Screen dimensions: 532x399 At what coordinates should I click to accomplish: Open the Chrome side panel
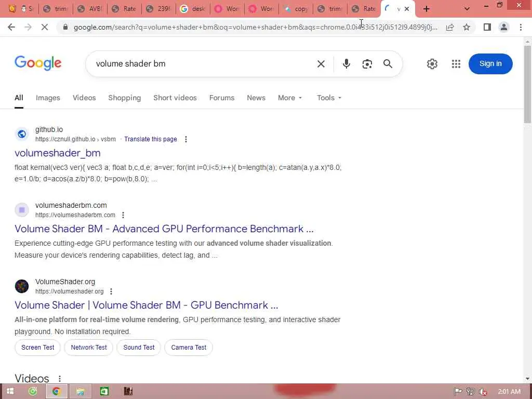click(487, 27)
